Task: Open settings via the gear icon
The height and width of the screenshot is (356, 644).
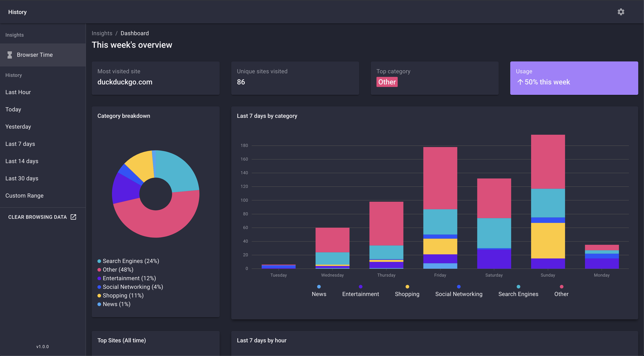Action: (621, 12)
